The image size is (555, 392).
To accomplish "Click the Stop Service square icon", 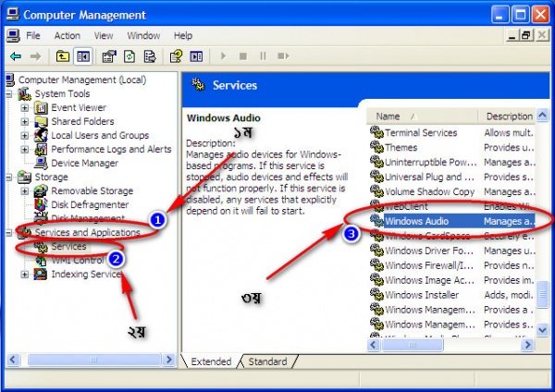I will (x=243, y=56).
